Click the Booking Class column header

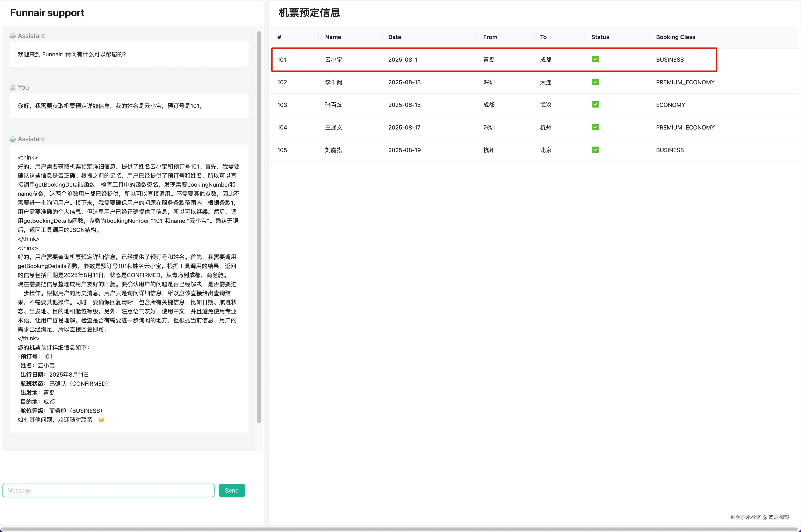coord(675,37)
